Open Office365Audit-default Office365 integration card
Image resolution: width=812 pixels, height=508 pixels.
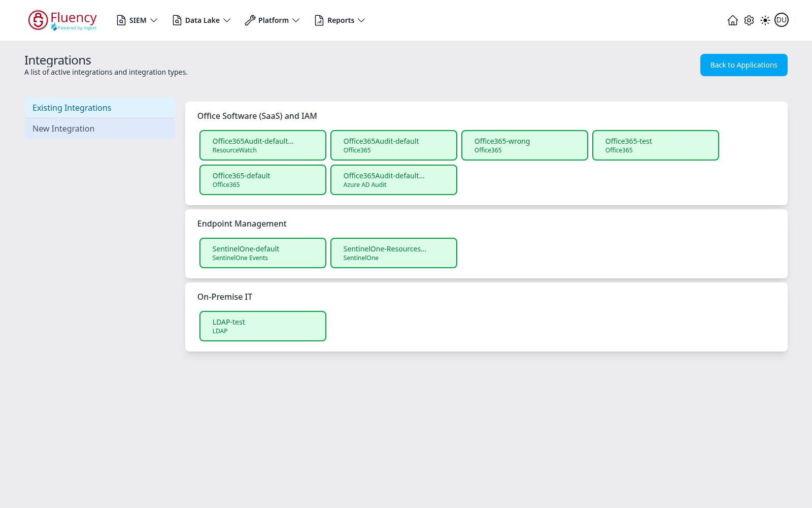point(394,145)
